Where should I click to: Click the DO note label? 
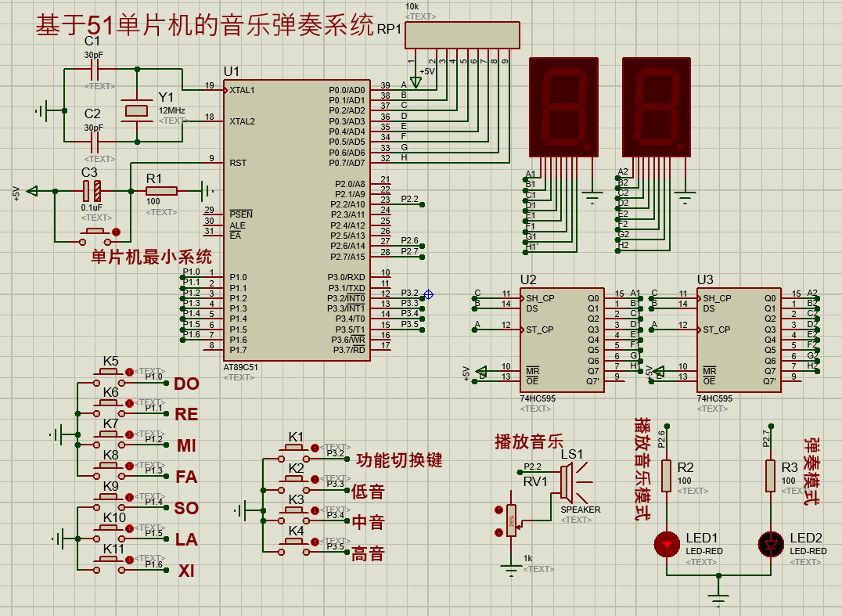186,384
